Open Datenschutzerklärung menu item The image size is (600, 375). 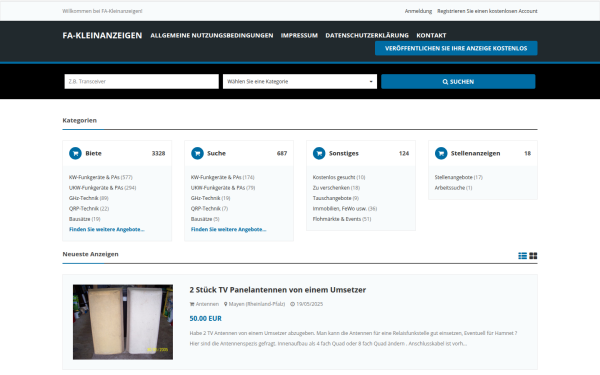click(x=367, y=36)
